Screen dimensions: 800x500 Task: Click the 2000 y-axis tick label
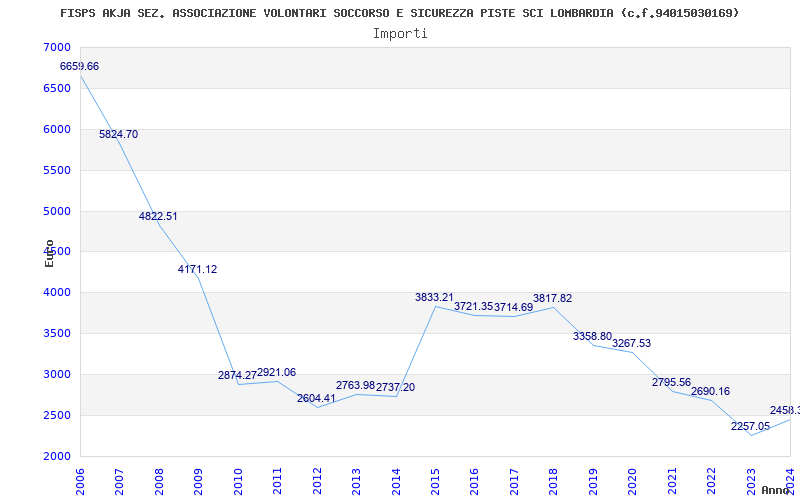pos(57,456)
